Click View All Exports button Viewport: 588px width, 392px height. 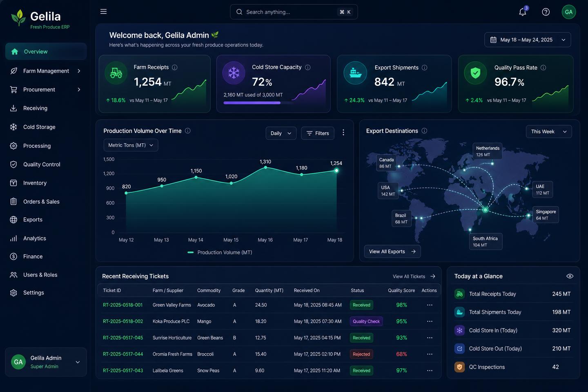pos(392,252)
